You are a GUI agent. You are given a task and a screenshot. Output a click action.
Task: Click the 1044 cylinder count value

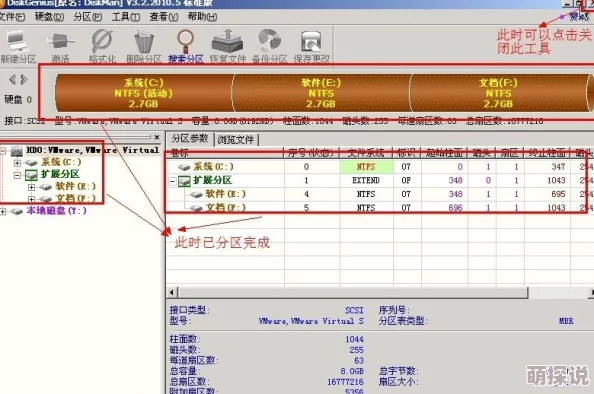354,339
